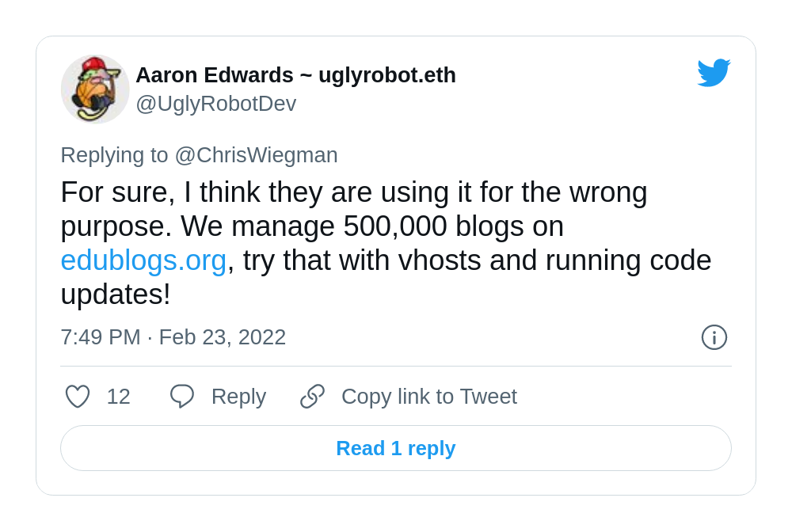Click the 'Replying to' label text
This screenshot has height=532, width=792.
point(114,155)
